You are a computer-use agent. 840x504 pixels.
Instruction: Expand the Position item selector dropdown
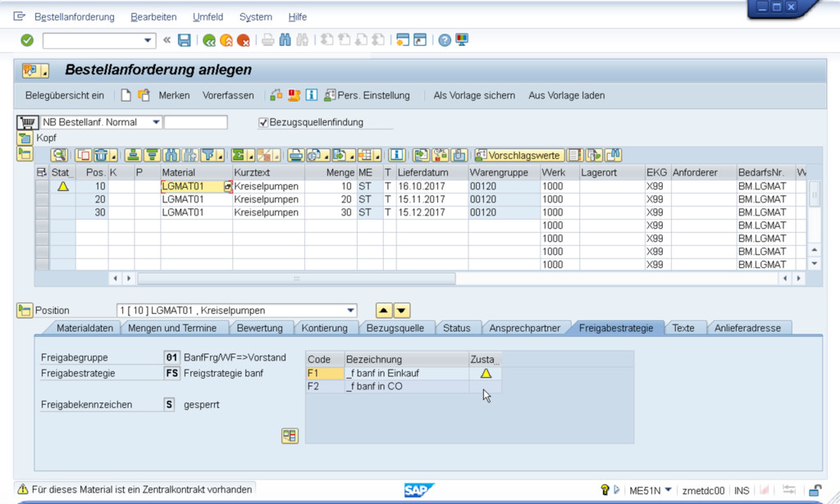[x=351, y=311]
